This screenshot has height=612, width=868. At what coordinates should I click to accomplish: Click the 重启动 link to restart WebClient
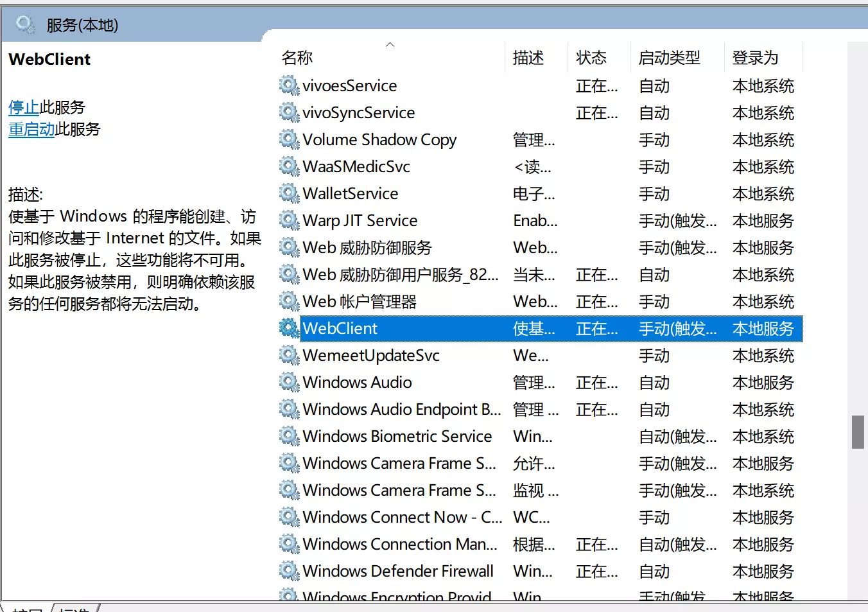31,129
